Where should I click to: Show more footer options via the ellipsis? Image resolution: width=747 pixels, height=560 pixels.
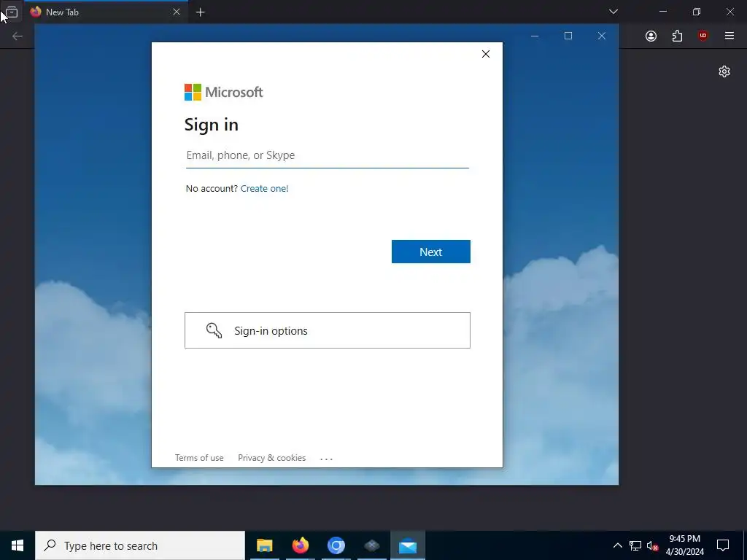pos(326,459)
